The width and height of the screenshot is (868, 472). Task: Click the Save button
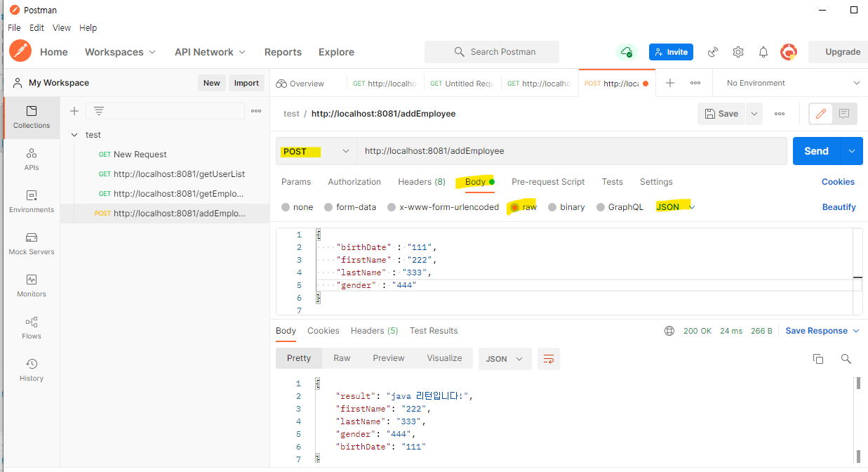[x=721, y=114]
